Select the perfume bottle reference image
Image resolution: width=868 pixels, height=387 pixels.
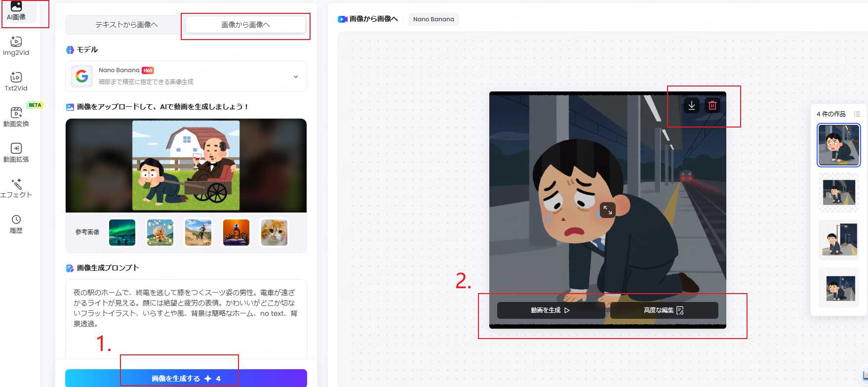236,232
